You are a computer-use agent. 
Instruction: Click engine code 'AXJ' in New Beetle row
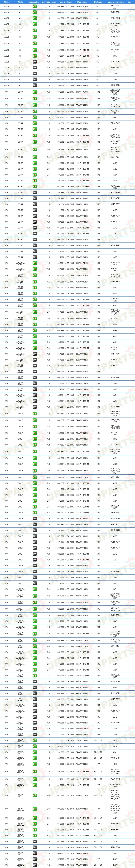(x=115, y=835)
